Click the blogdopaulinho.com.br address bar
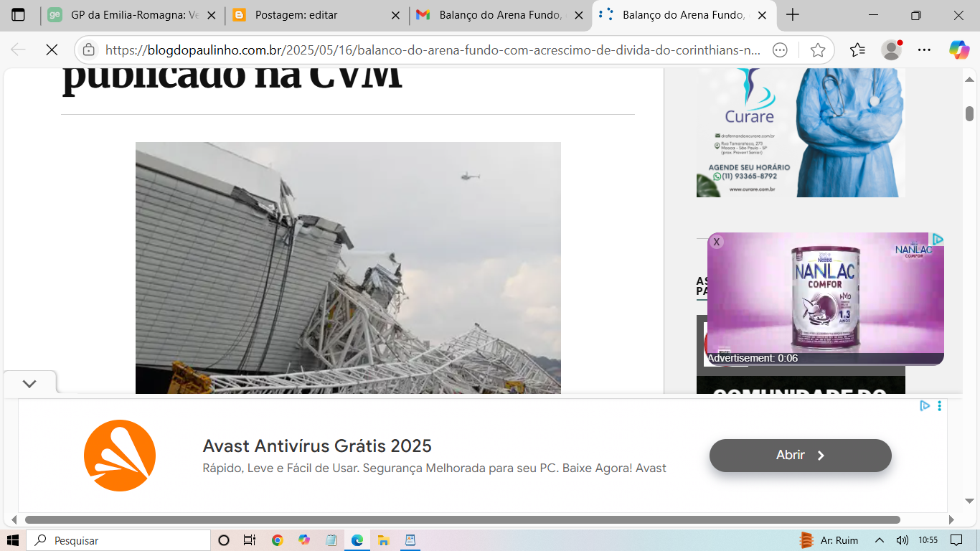980x551 pixels. [433, 50]
